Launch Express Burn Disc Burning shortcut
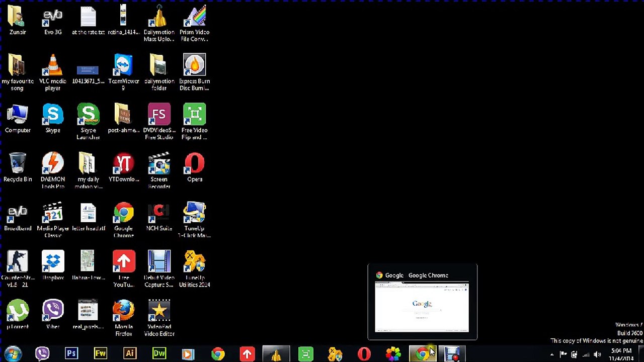The image size is (644, 362). tap(195, 72)
